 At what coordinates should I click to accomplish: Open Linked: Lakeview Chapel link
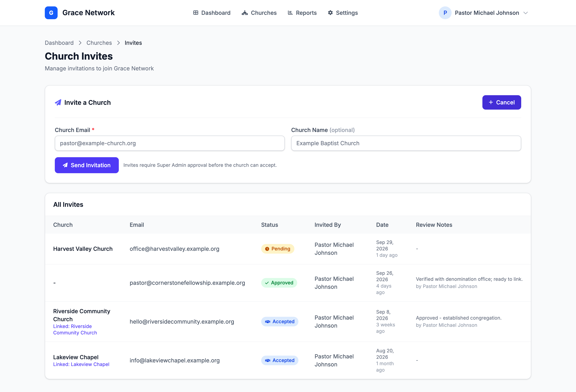click(x=81, y=364)
